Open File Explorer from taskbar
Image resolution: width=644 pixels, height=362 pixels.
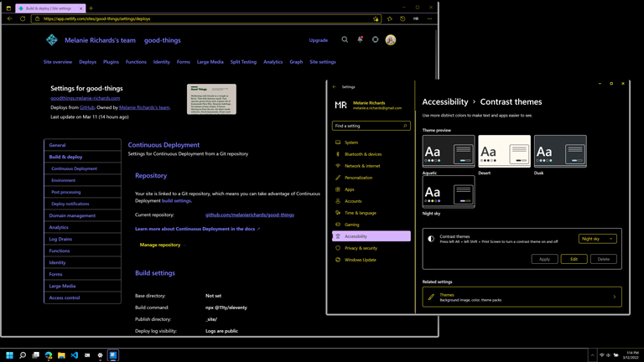click(61, 355)
